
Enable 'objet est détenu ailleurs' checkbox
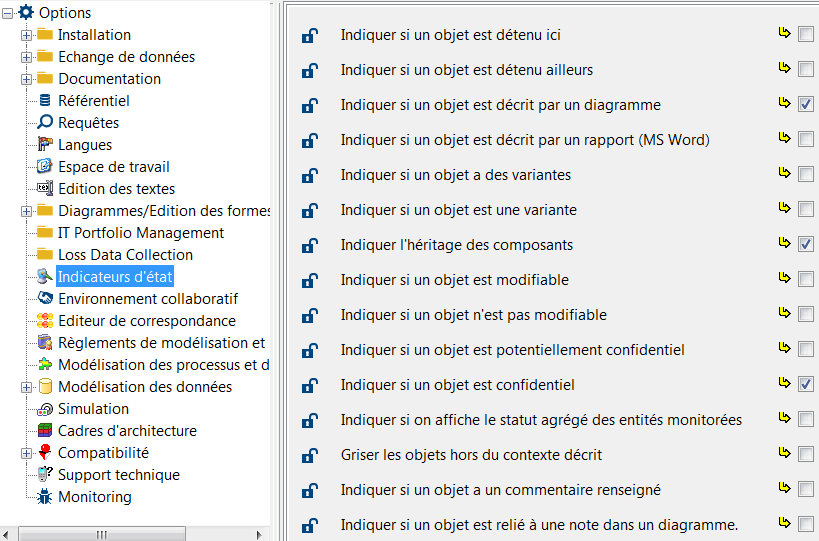(x=805, y=69)
